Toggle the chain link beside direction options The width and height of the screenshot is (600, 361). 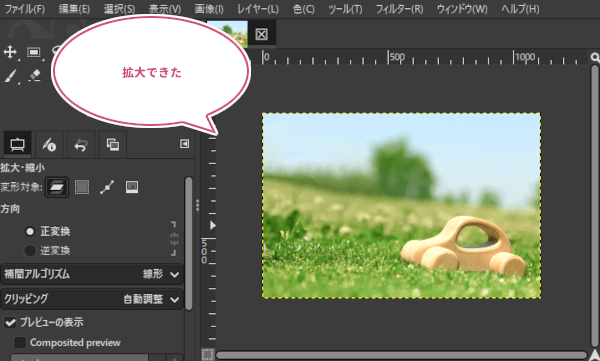(x=174, y=238)
